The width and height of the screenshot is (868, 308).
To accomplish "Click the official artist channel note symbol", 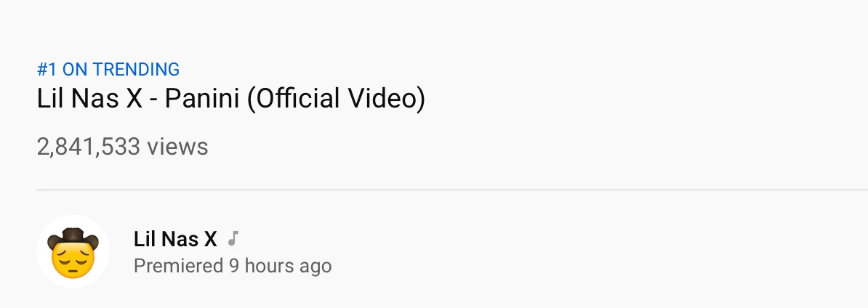I will (233, 238).
